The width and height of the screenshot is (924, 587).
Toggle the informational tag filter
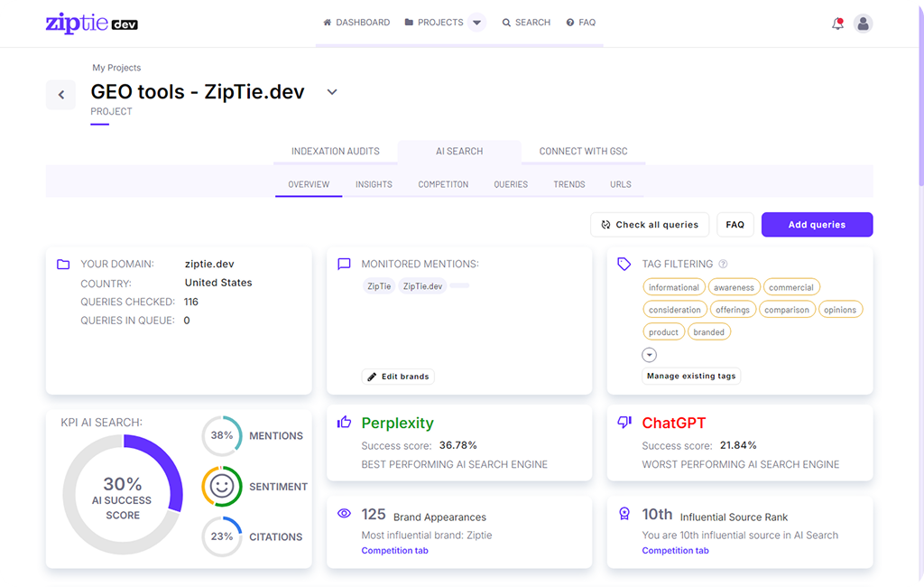tap(674, 286)
